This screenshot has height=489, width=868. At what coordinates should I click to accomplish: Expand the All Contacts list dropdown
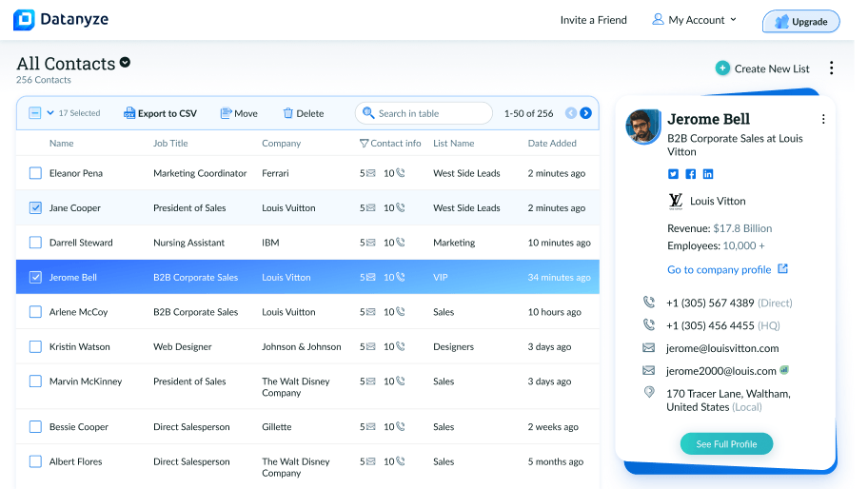click(125, 63)
